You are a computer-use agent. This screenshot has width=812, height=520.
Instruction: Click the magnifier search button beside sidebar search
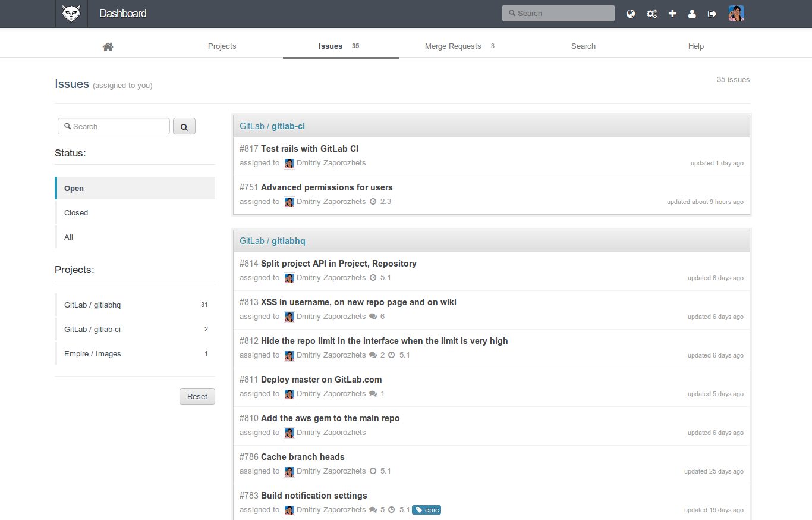coord(184,127)
